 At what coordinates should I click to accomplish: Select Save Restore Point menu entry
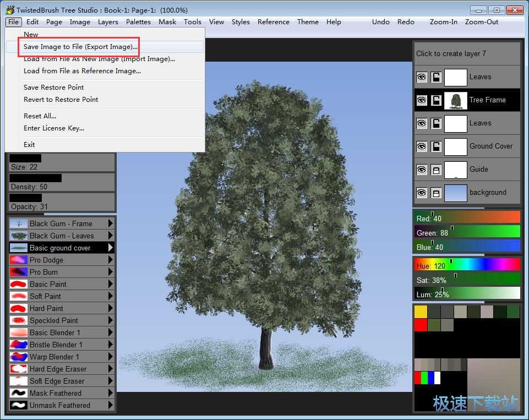(105, 88)
